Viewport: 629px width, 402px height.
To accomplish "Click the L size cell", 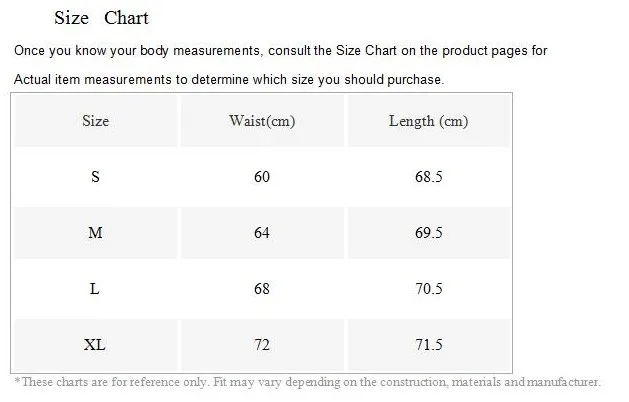I will pyautogui.click(x=95, y=288).
